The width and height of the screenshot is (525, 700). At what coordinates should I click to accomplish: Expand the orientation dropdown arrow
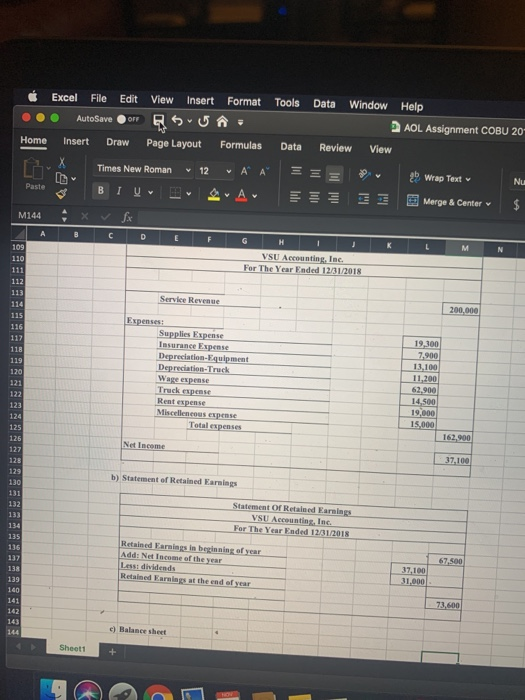click(x=378, y=176)
